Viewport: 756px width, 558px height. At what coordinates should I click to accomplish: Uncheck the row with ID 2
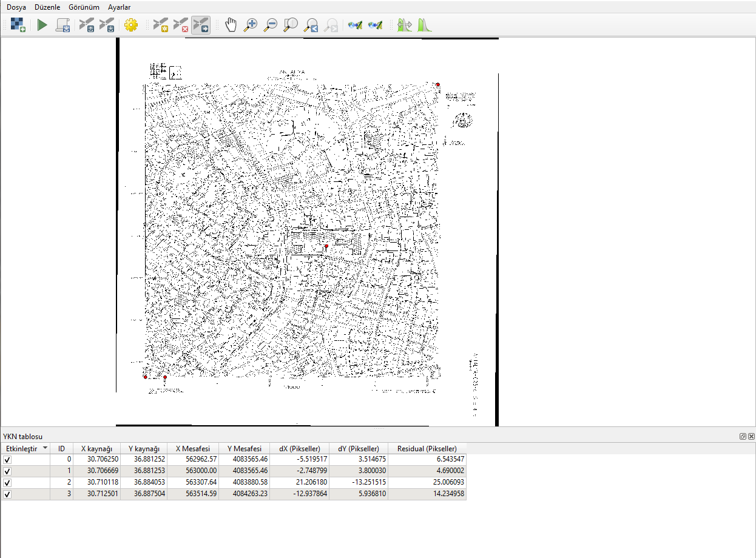(7, 483)
